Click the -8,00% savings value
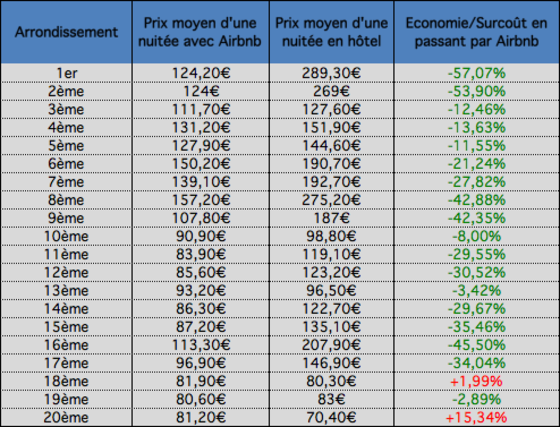Image resolution: width=560 pixels, height=427 pixels. [477, 236]
